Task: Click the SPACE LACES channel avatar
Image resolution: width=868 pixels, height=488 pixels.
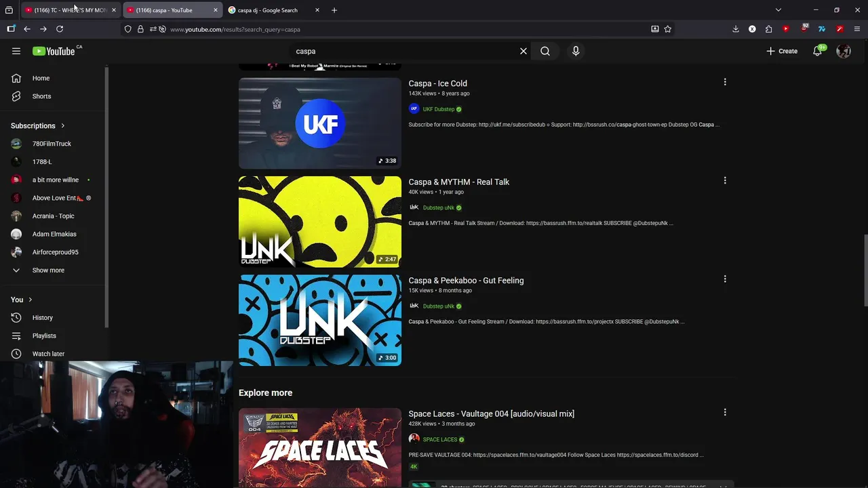Action: [414, 439]
